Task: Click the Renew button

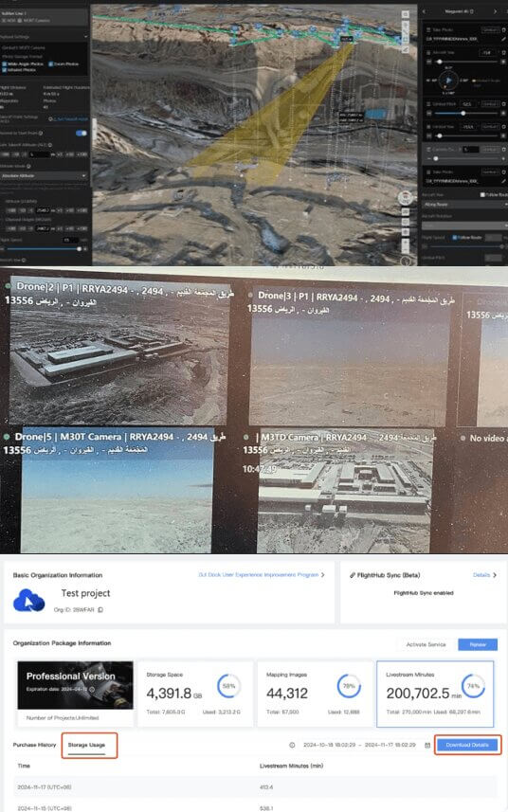Action: [478, 644]
